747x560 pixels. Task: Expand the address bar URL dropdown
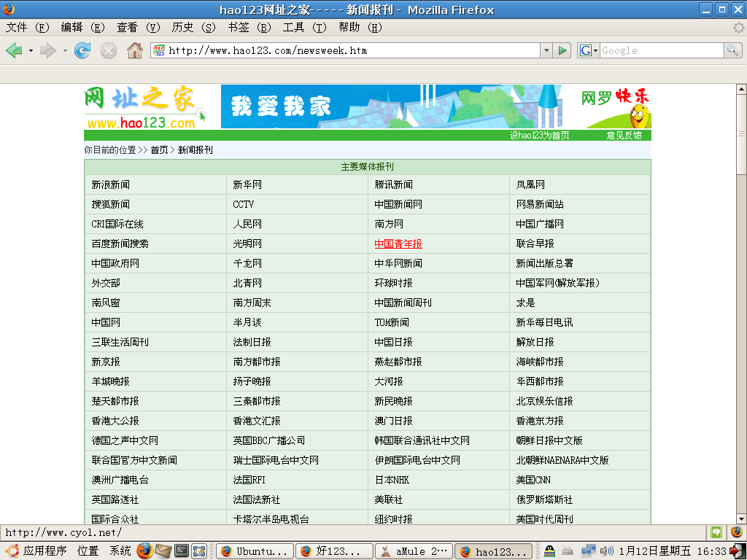pyautogui.click(x=546, y=50)
